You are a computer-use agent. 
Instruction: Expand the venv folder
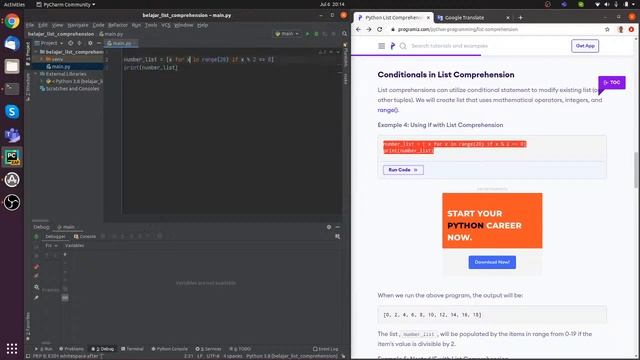click(42, 59)
